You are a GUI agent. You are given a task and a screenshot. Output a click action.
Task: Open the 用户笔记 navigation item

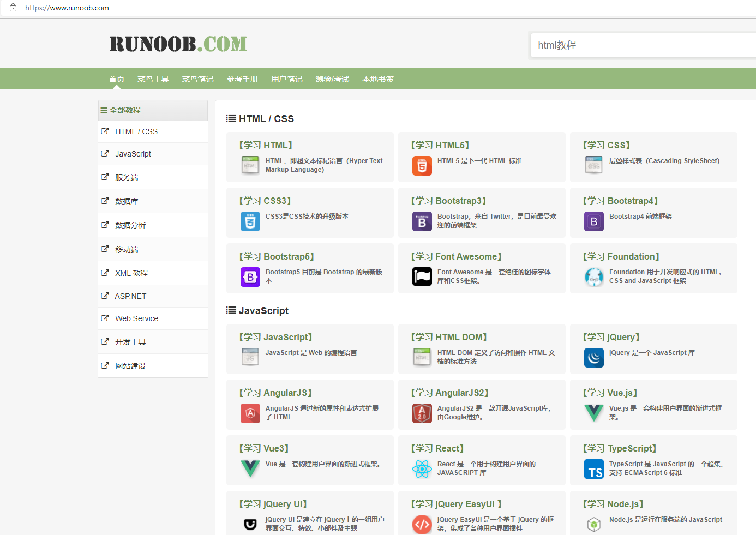287,79
